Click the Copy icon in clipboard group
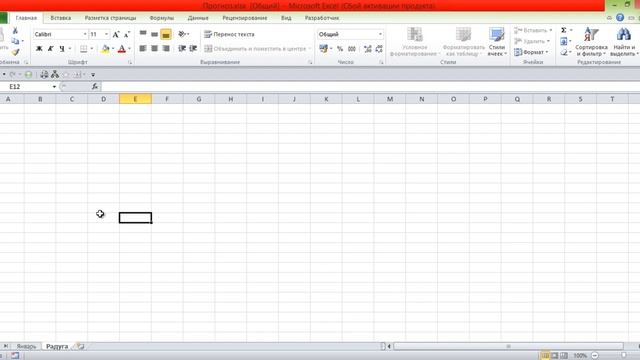640x360 pixels. [x=15, y=41]
